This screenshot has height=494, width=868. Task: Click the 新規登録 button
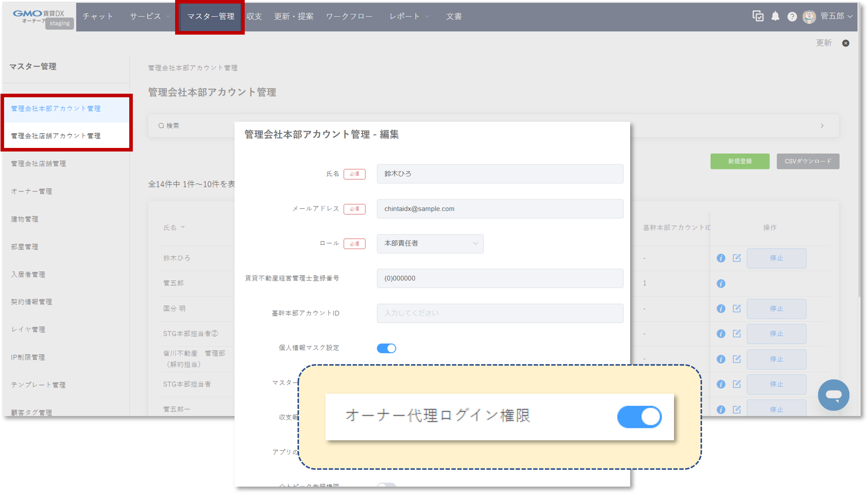pos(740,161)
